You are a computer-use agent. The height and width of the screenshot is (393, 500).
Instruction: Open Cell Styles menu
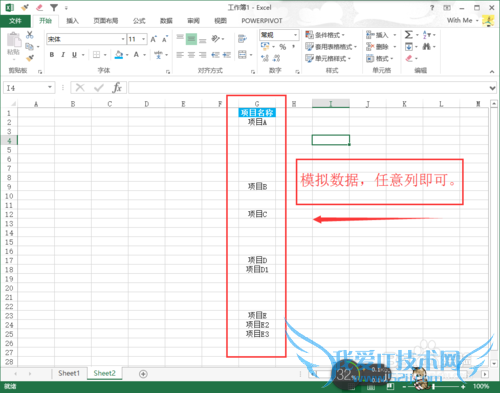(328, 59)
